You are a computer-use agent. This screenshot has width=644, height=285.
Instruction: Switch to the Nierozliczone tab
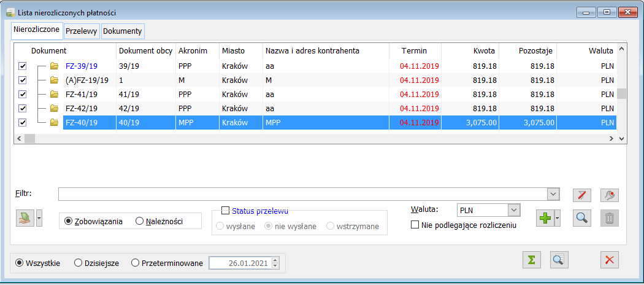point(37,29)
